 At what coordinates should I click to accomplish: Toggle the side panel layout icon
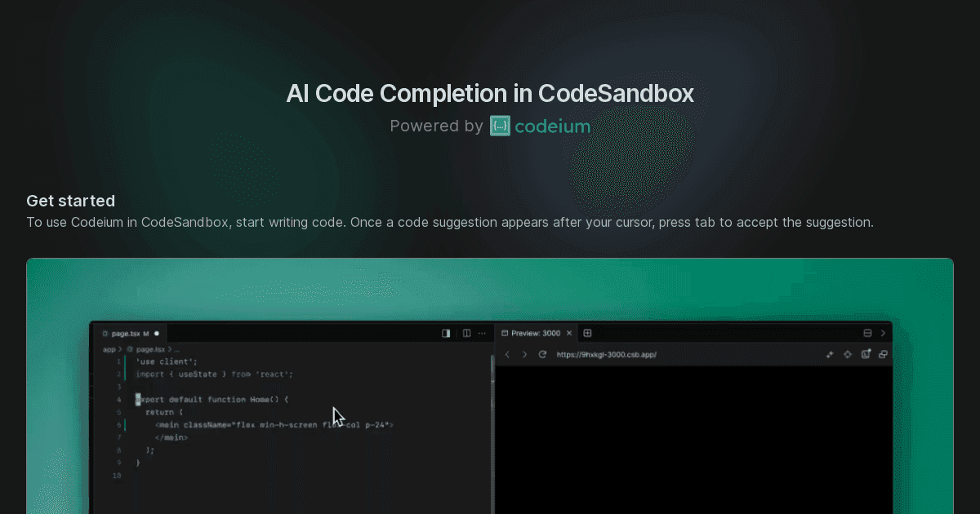pos(446,333)
